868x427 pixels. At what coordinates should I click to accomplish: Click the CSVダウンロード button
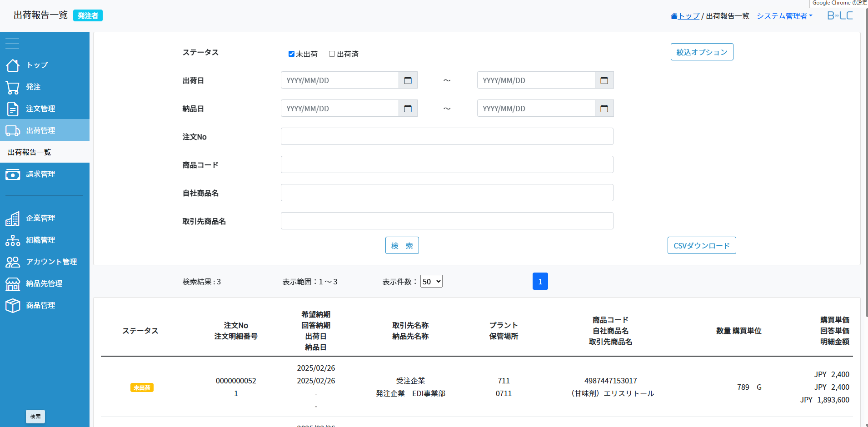pos(701,246)
